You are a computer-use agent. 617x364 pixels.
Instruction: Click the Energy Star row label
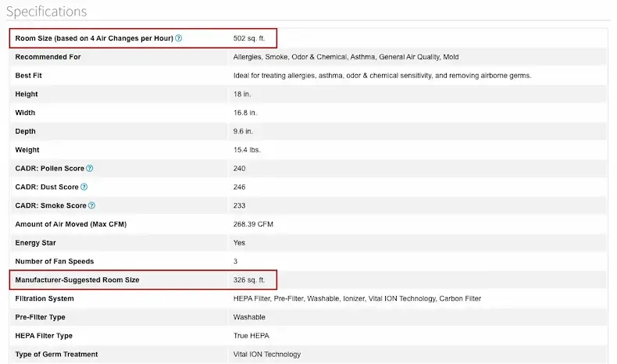35,243
